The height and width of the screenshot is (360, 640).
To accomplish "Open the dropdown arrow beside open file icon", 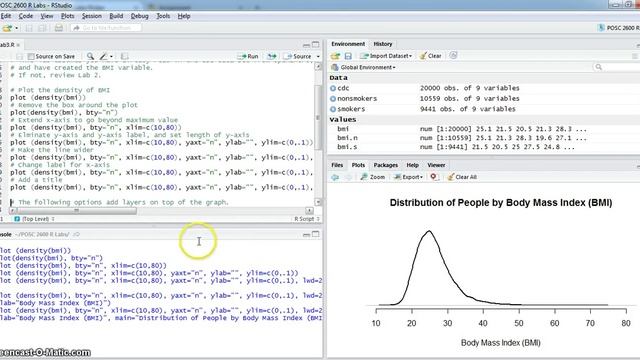I will [16, 28].
